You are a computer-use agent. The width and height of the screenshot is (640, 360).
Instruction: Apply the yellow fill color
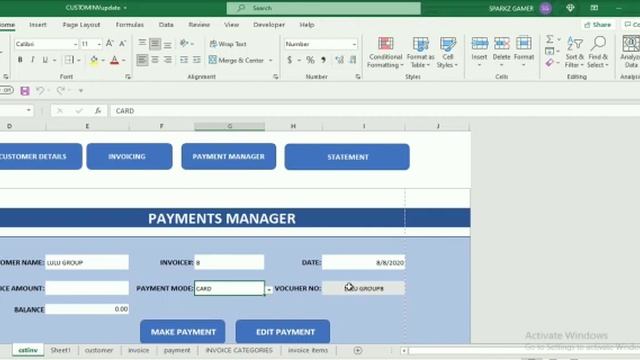coord(94,60)
